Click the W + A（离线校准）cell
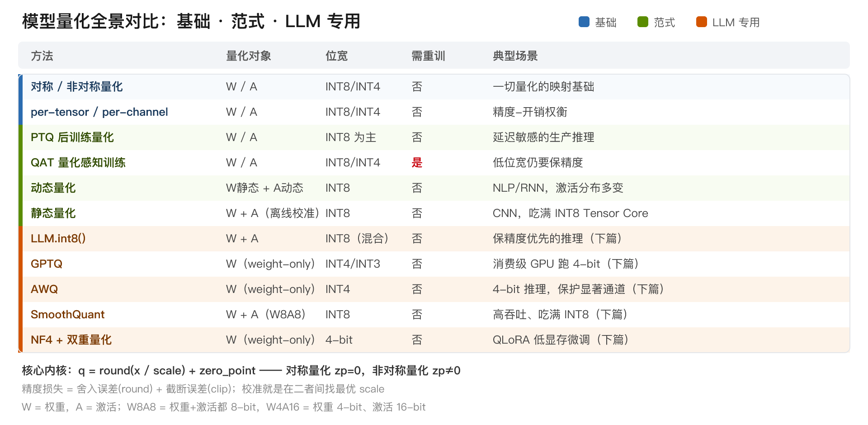The width and height of the screenshot is (868, 425). (x=273, y=213)
